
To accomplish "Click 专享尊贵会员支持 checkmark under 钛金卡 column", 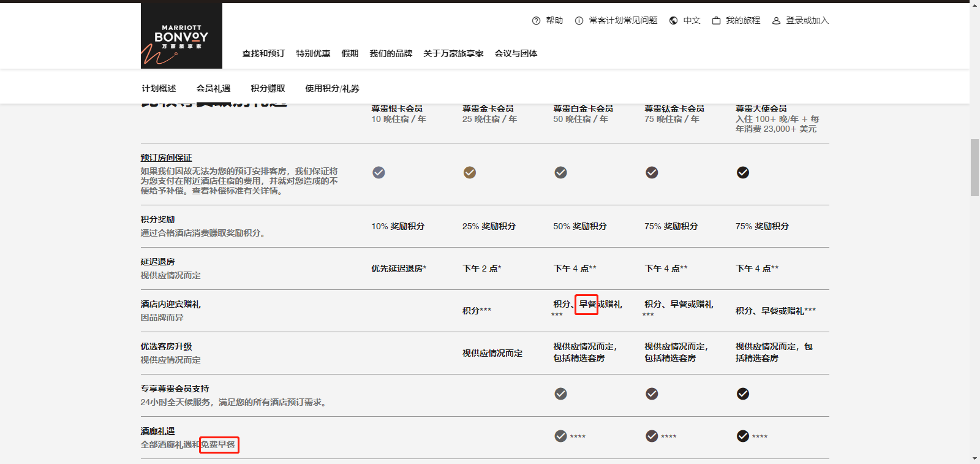I will (x=652, y=394).
